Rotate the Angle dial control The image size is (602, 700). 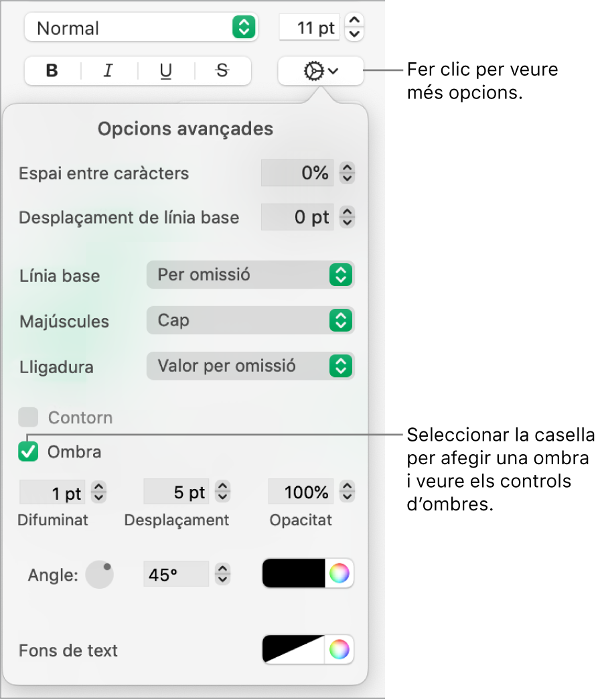click(99, 574)
